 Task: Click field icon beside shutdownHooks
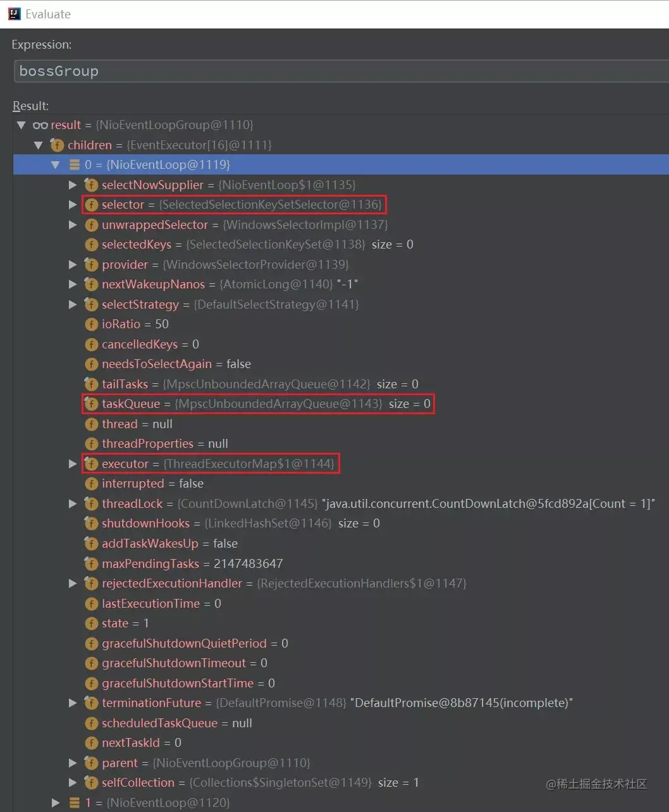click(91, 524)
